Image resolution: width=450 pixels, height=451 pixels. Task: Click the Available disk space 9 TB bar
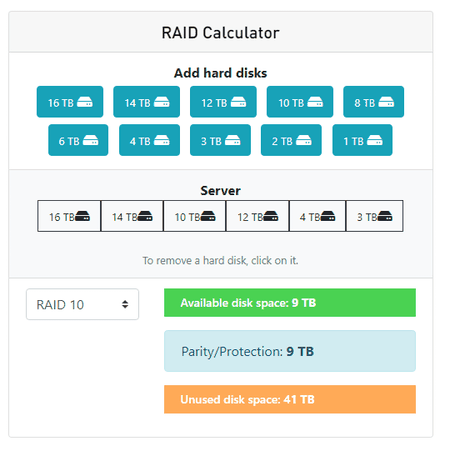(x=290, y=303)
